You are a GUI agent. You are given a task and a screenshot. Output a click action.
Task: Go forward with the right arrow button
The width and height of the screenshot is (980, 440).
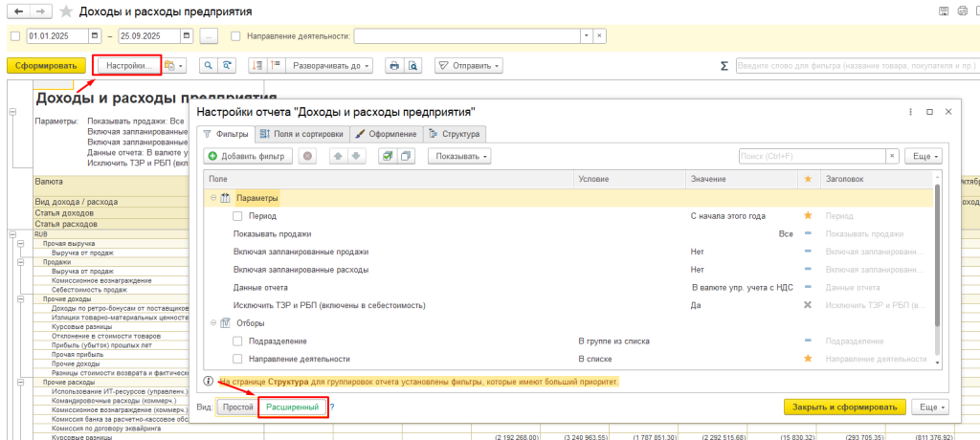[40, 11]
